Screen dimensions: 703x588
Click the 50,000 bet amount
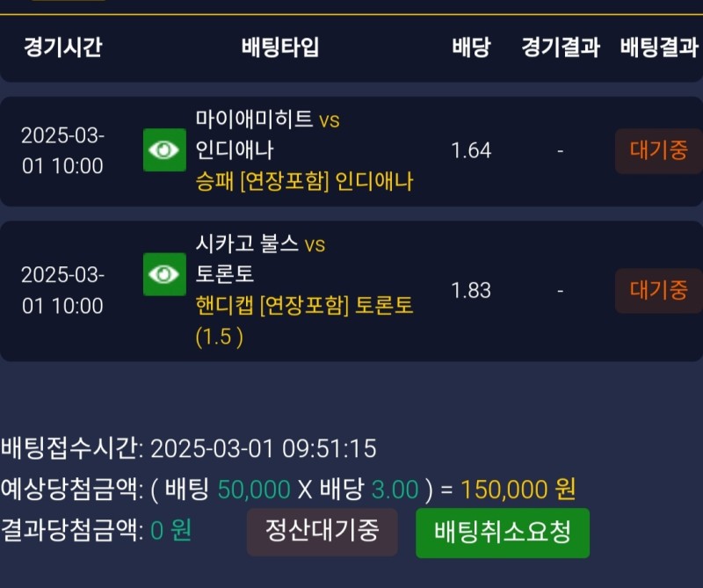[x=254, y=490]
